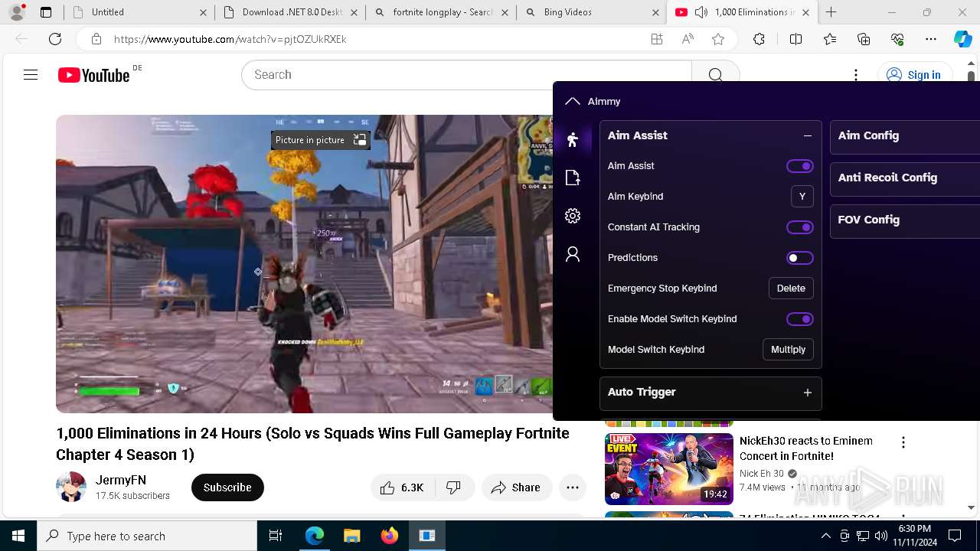The height and width of the screenshot is (551, 980).
Task: Open the Aimmy aim assist sidebar tab
Action: tap(573, 139)
